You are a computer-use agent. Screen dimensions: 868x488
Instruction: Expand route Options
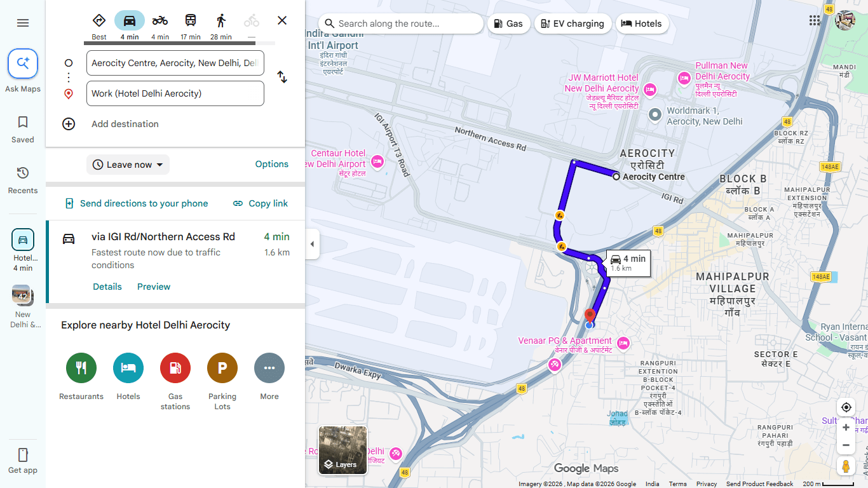point(272,164)
